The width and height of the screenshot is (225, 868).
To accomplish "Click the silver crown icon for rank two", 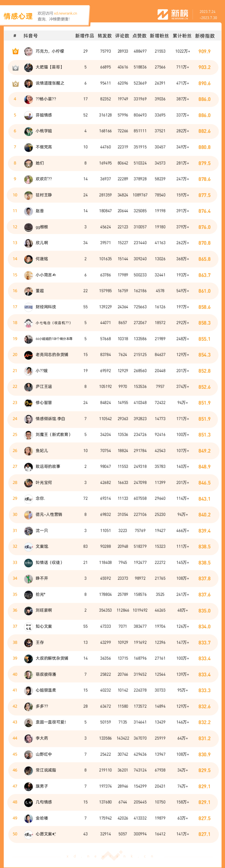I will tap(15, 67).
